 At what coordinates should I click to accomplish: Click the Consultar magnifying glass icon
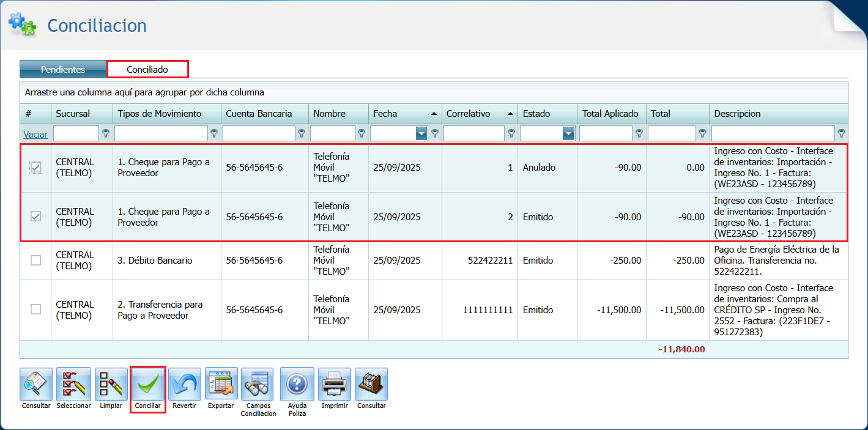36,384
